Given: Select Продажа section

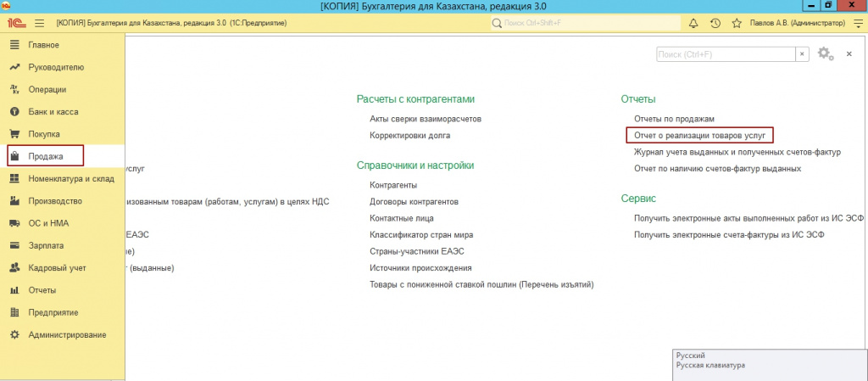Looking at the screenshot, I should pyautogui.click(x=63, y=156).
